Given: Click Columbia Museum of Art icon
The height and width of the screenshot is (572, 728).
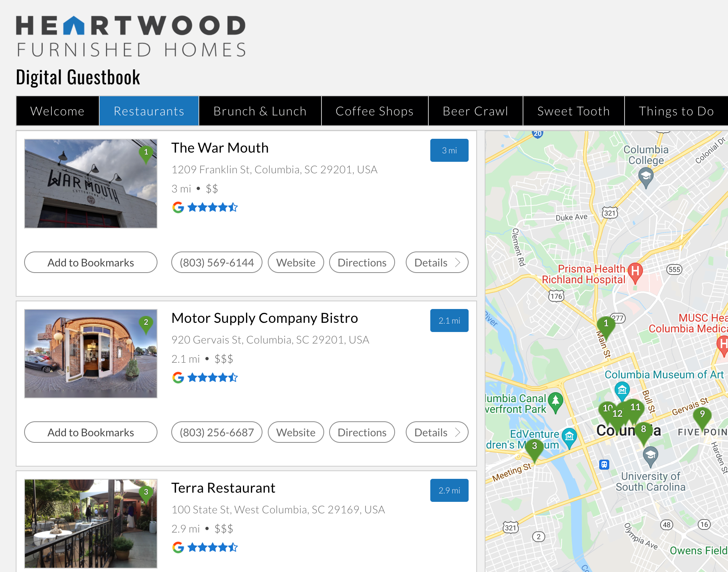Looking at the screenshot, I should (622, 391).
